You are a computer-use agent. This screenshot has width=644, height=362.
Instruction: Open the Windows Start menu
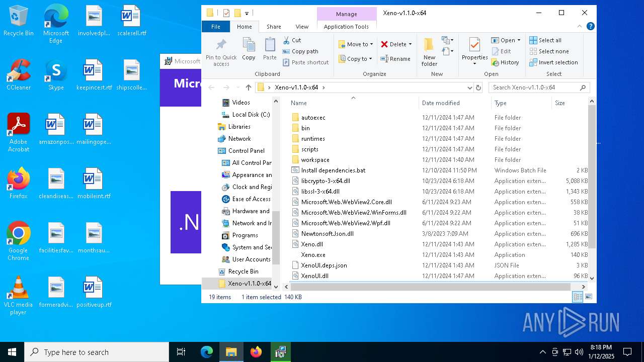click(x=12, y=352)
